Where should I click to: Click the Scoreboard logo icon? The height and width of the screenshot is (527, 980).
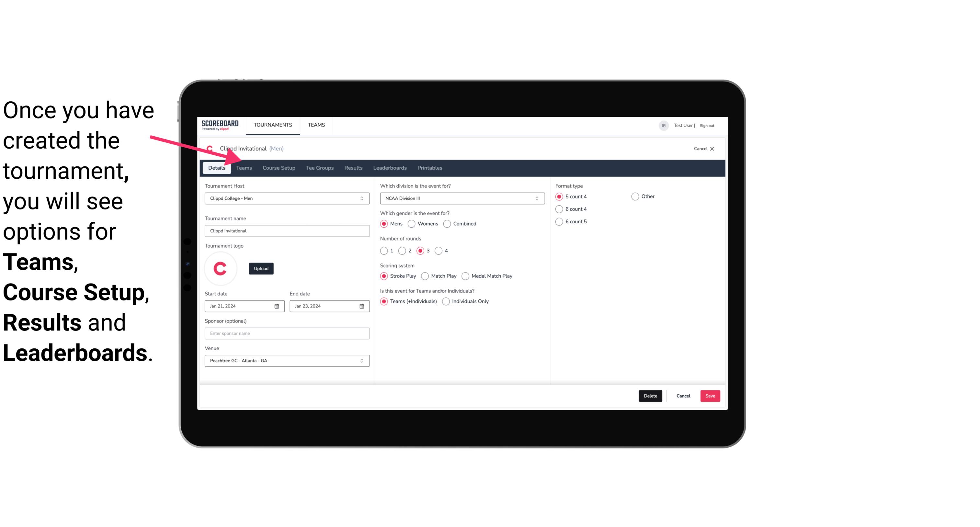tap(220, 125)
